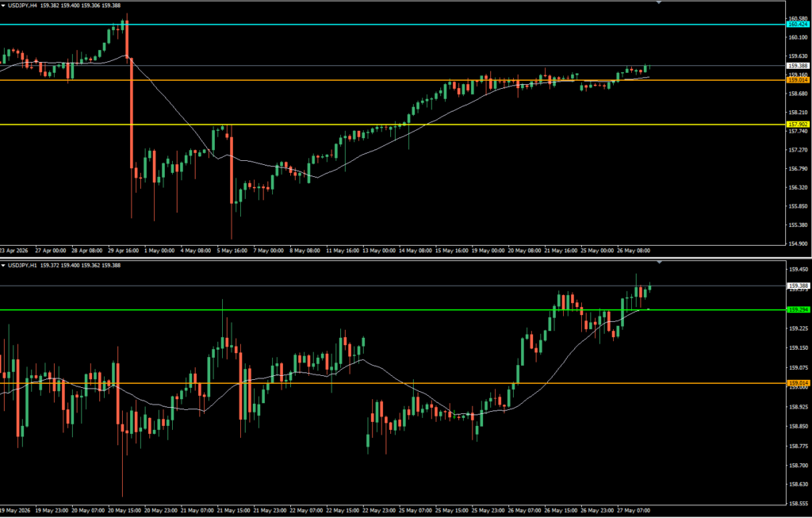
Task: Click the 154.900 value on H4 price scale
Action: 796,244
